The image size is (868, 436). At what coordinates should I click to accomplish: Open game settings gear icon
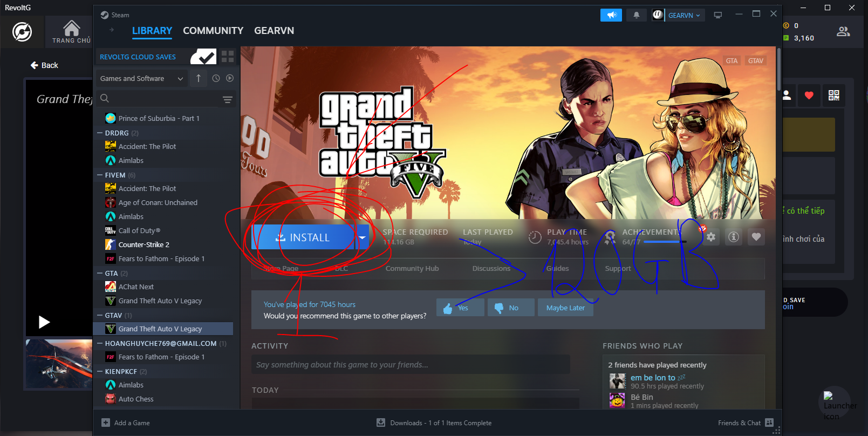coord(711,237)
